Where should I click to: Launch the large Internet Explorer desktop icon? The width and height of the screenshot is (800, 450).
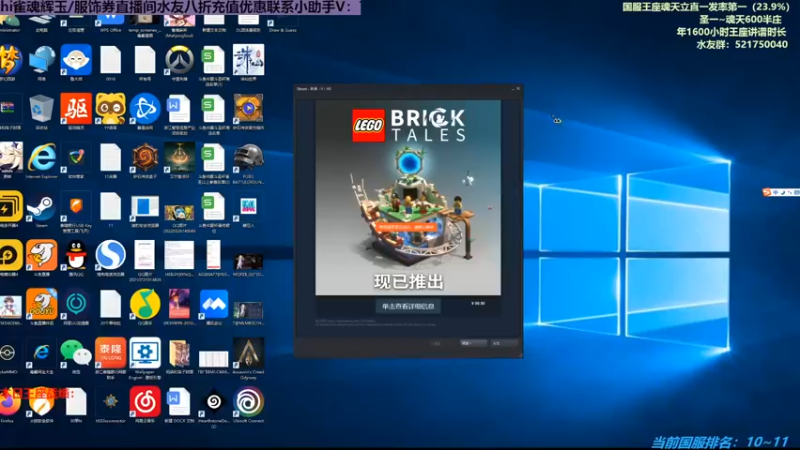point(42,157)
